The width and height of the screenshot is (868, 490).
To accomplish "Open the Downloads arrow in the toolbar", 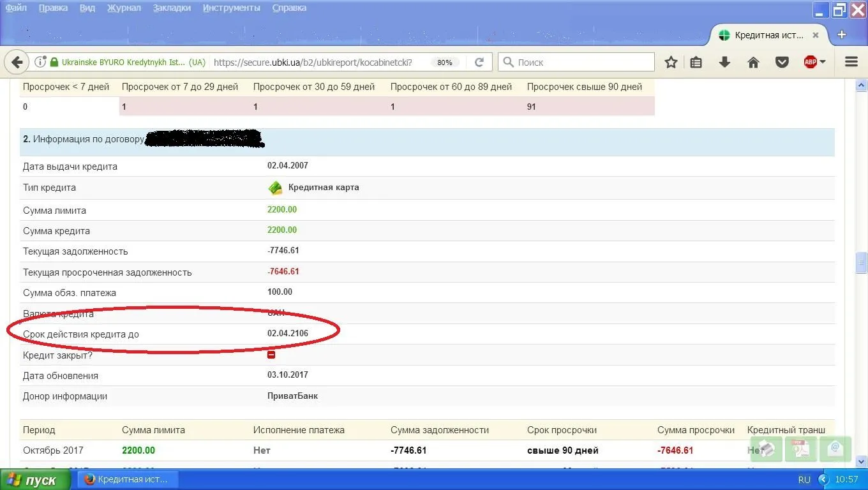I will pos(724,62).
